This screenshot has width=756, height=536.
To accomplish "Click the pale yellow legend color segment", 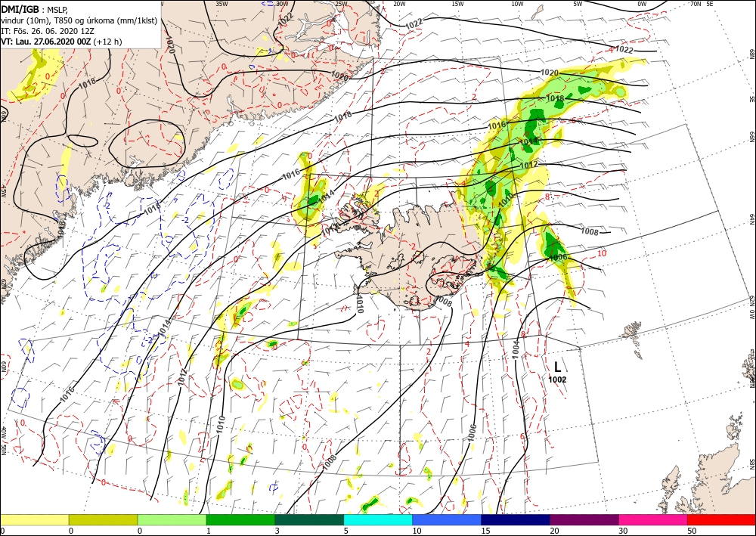I will point(34,519).
